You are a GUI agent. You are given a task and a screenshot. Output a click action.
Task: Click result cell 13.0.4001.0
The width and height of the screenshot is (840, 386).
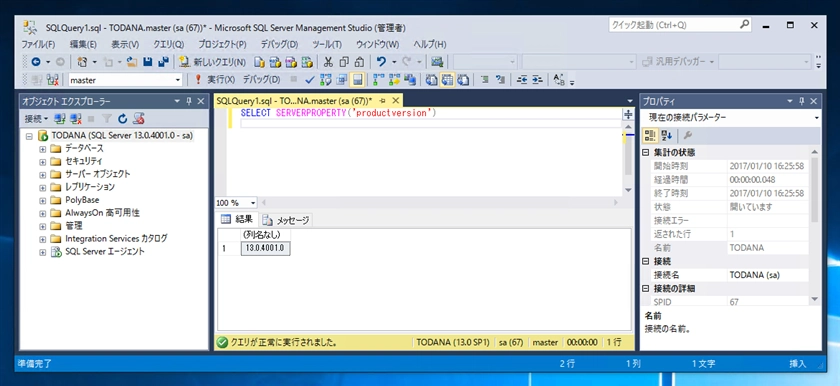[266, 248]
